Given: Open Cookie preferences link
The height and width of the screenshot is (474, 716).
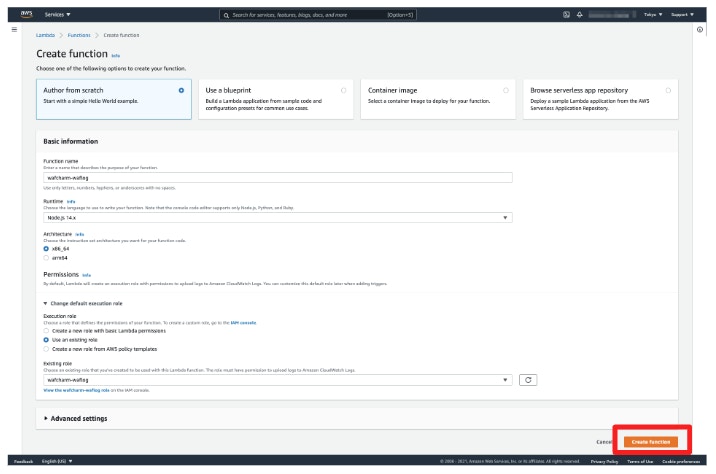Looking at the screenshot, I should [x=681, y=462].
